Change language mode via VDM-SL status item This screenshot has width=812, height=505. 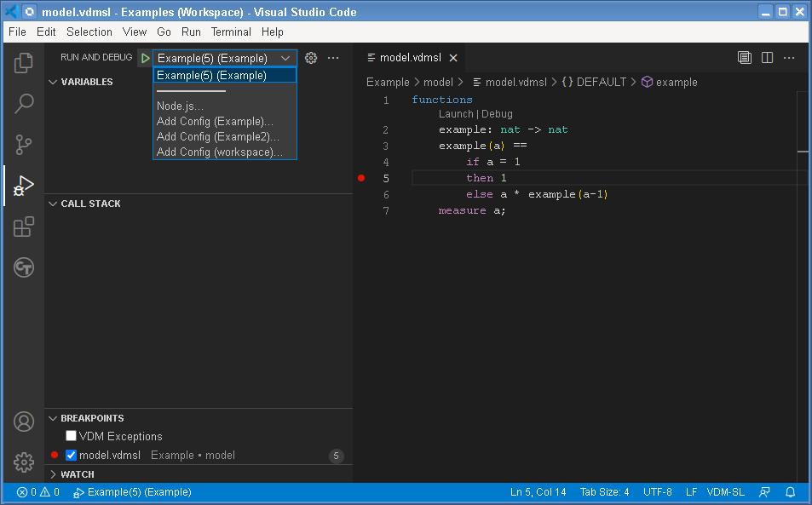pos(725,491)
